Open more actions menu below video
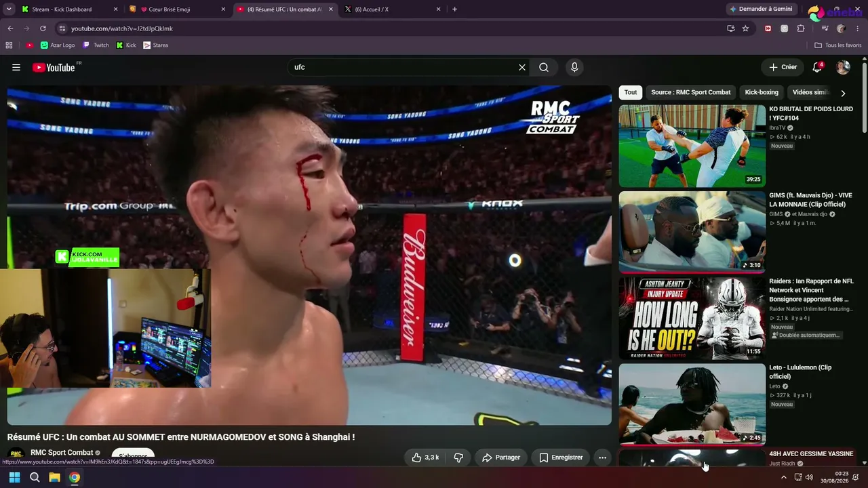The image size is (868, 488). 602,457
